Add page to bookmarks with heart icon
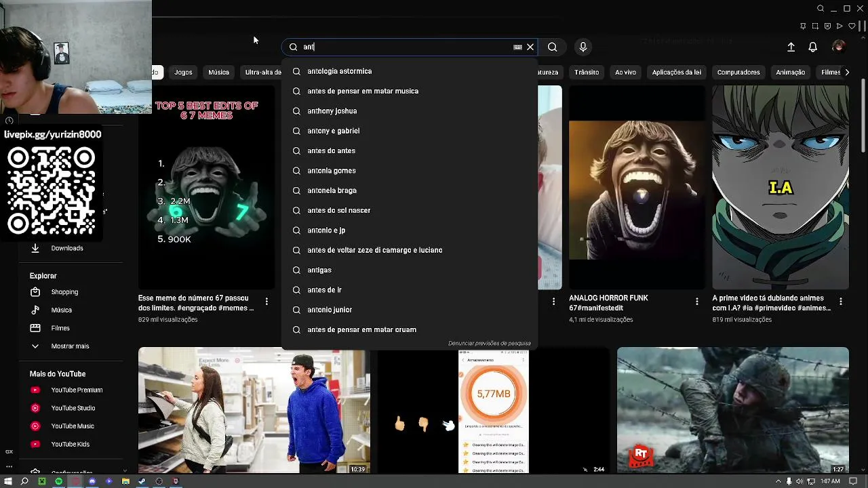The height and width of the screenshot is (488, 868). tap(852, 26)
